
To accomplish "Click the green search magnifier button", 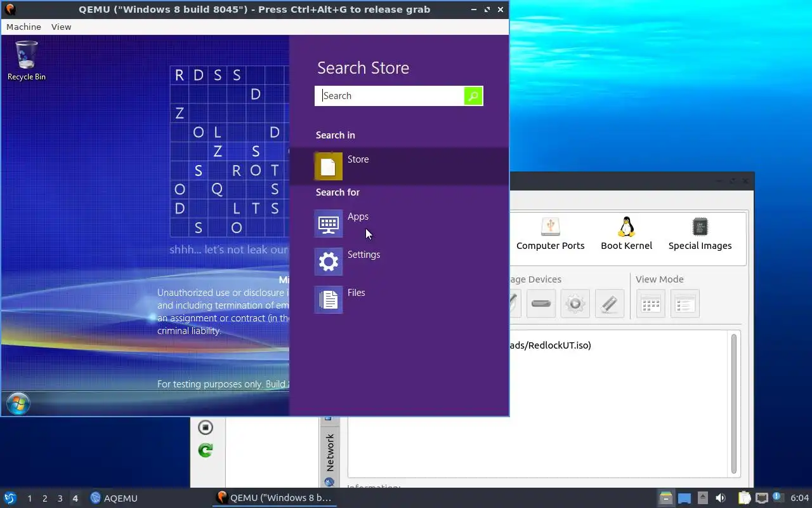I will click(473, 96).
